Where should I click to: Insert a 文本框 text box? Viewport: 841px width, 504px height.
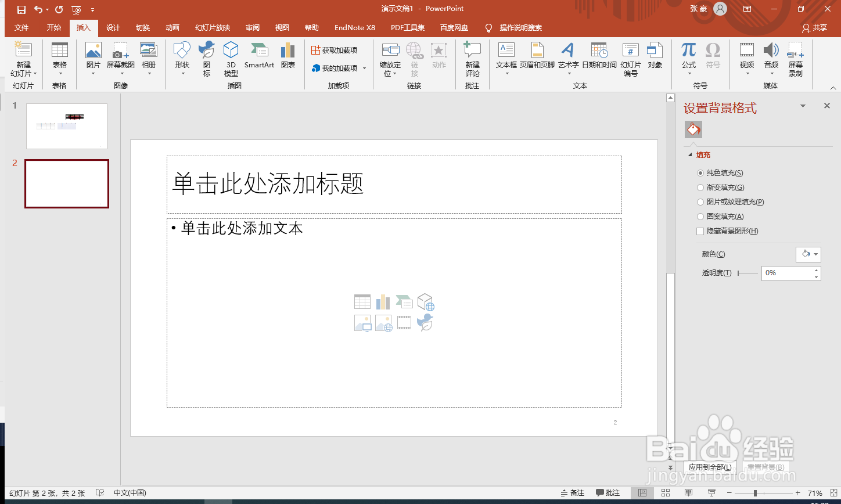pyautogui.click(x=506, y=59)
